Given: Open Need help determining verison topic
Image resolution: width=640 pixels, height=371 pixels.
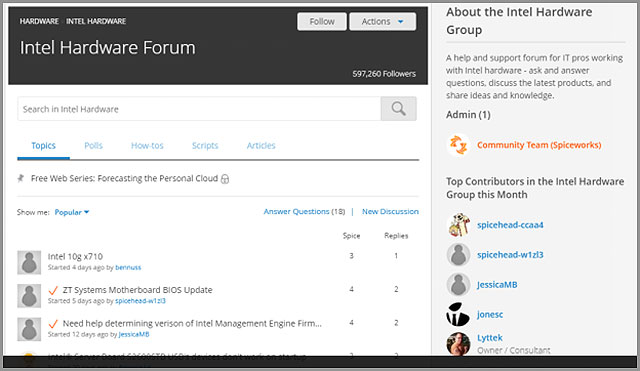Looking at the screenshot, I should (x=192, y=323).
